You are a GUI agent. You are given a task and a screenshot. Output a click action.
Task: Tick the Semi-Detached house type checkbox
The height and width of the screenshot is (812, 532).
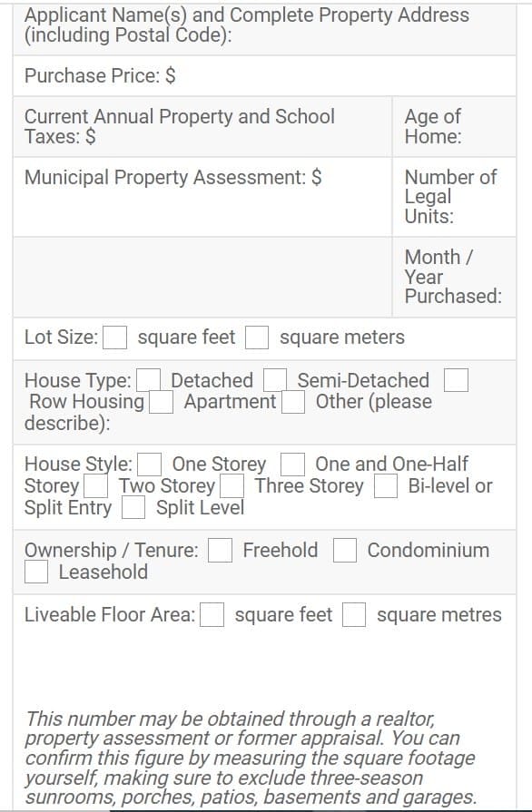coord(275,380)
